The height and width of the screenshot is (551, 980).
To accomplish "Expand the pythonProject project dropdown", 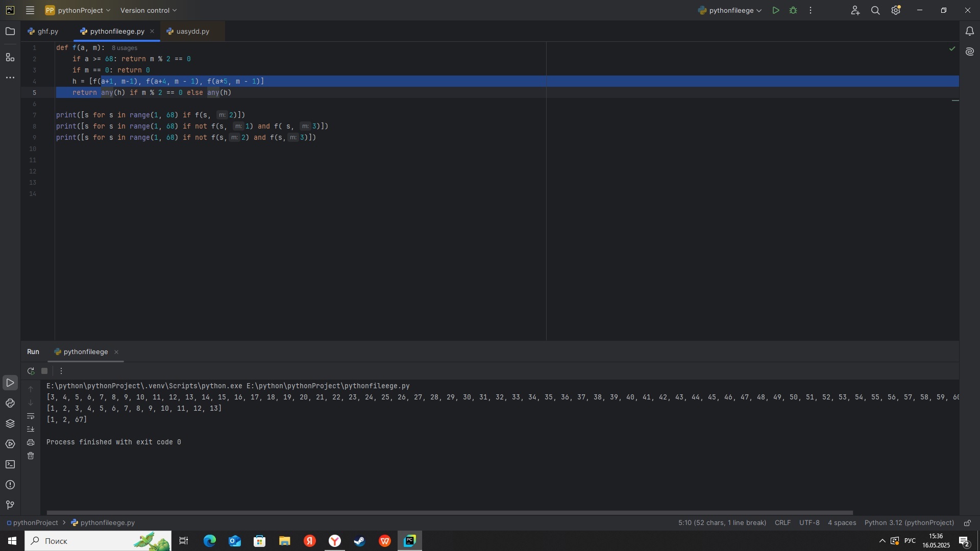I will point(78,10).
